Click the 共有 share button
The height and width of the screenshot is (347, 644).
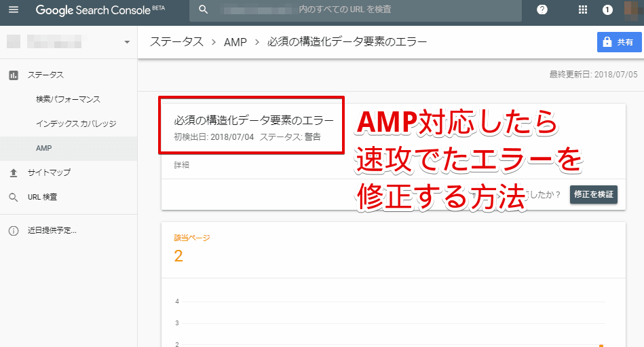619,42
